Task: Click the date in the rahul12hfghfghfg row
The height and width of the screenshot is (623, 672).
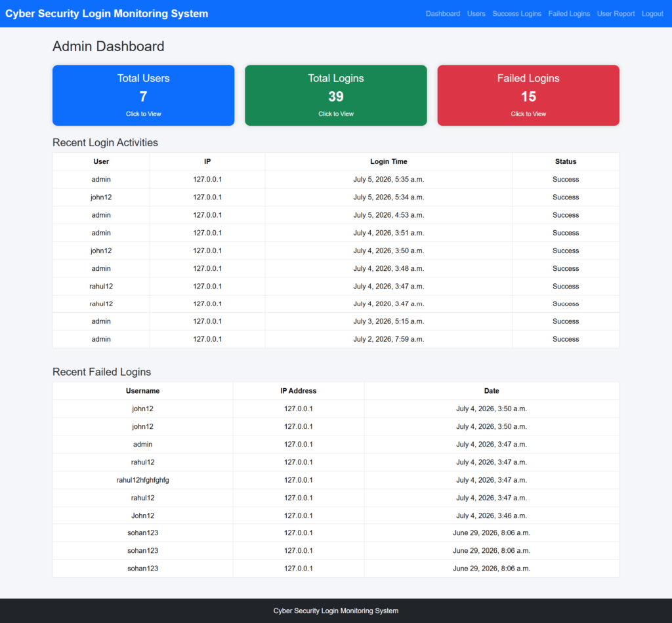Action: tap(492, 480)
